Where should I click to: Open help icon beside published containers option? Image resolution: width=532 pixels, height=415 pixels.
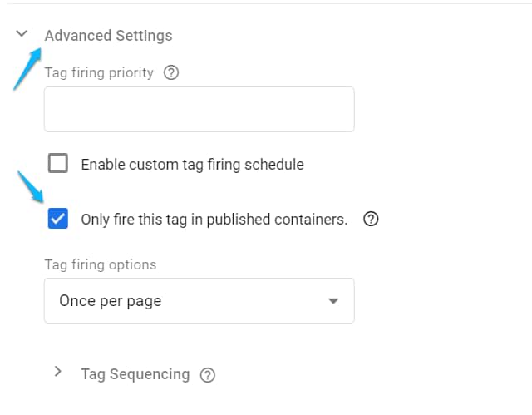[x=372, y=220]
